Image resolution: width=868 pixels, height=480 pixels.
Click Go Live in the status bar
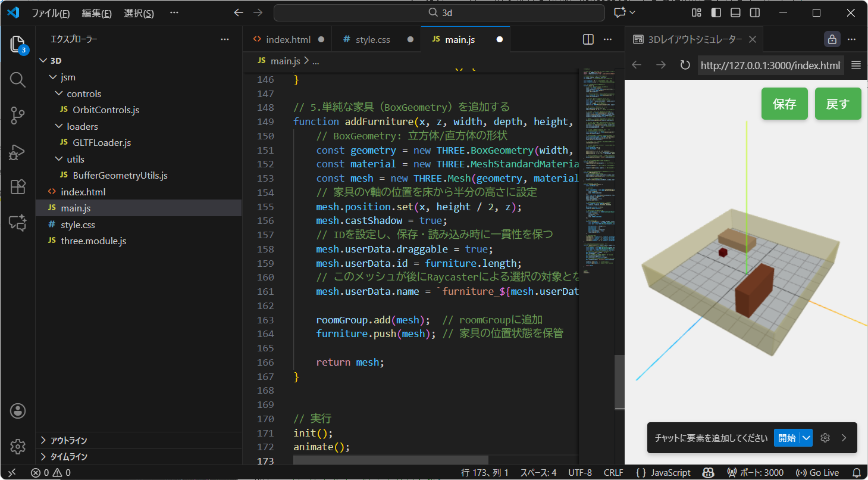(817, 472)
